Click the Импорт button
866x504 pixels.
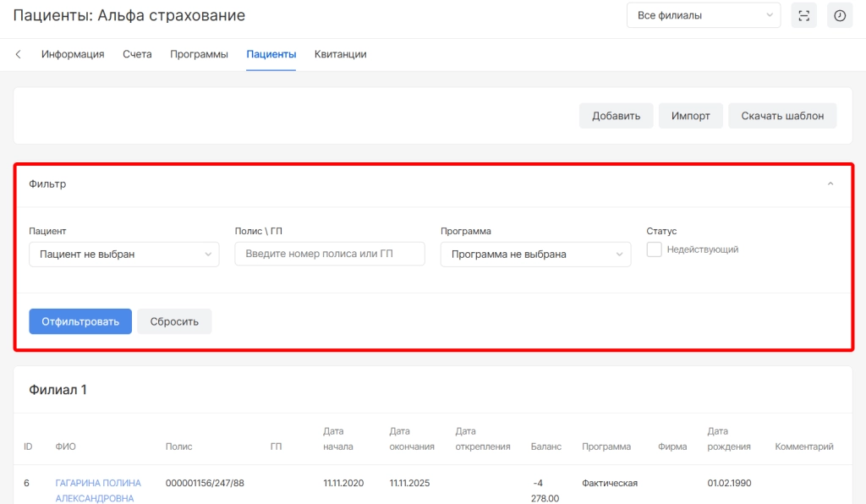690,116
